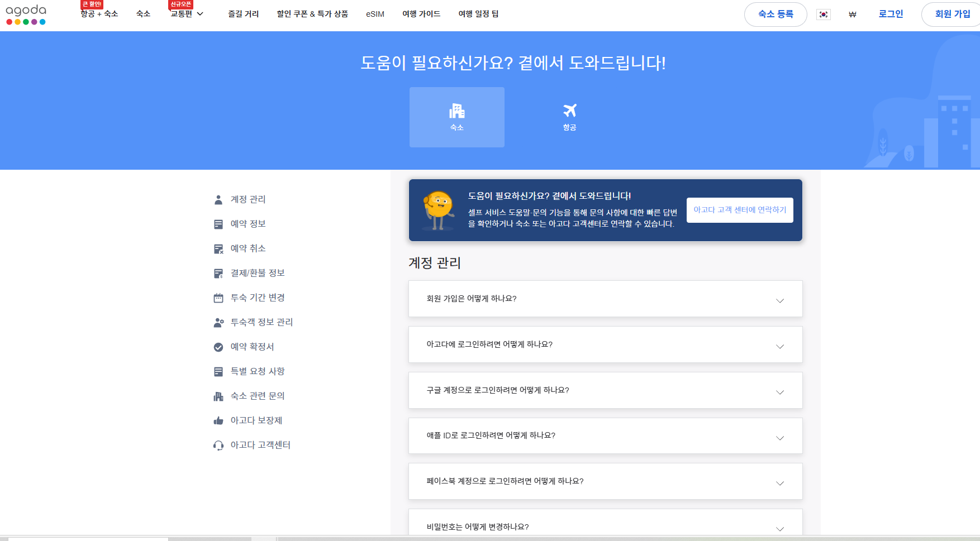
Task: Open 아고다 보장제 sidebar link
Action: (x=256, y=420)
